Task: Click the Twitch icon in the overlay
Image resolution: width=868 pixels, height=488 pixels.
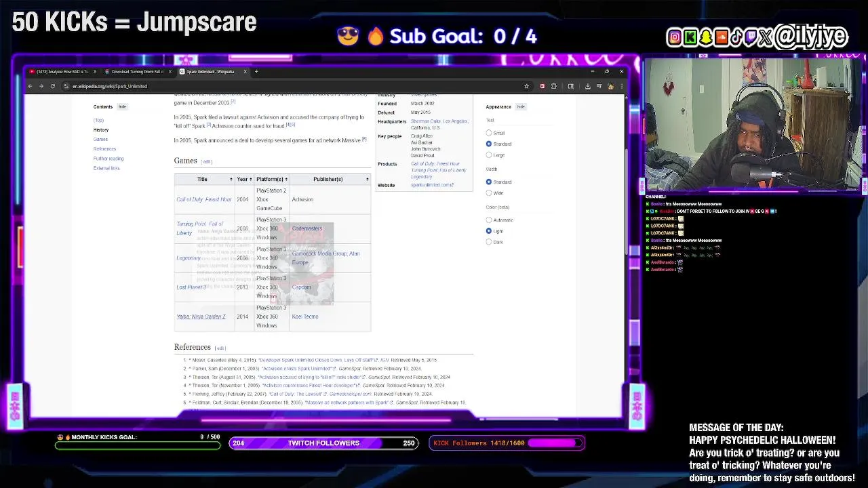Action: click(x=751, y=37)
